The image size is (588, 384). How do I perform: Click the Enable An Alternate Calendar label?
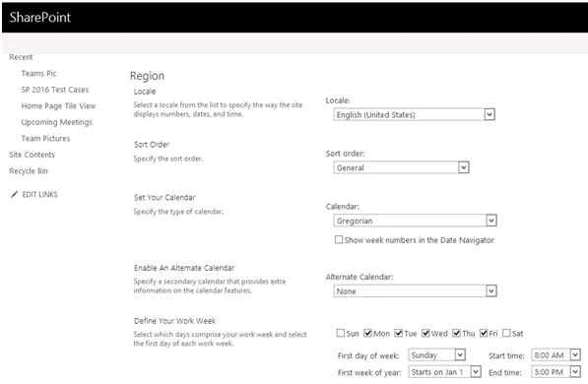click(184, 268)
